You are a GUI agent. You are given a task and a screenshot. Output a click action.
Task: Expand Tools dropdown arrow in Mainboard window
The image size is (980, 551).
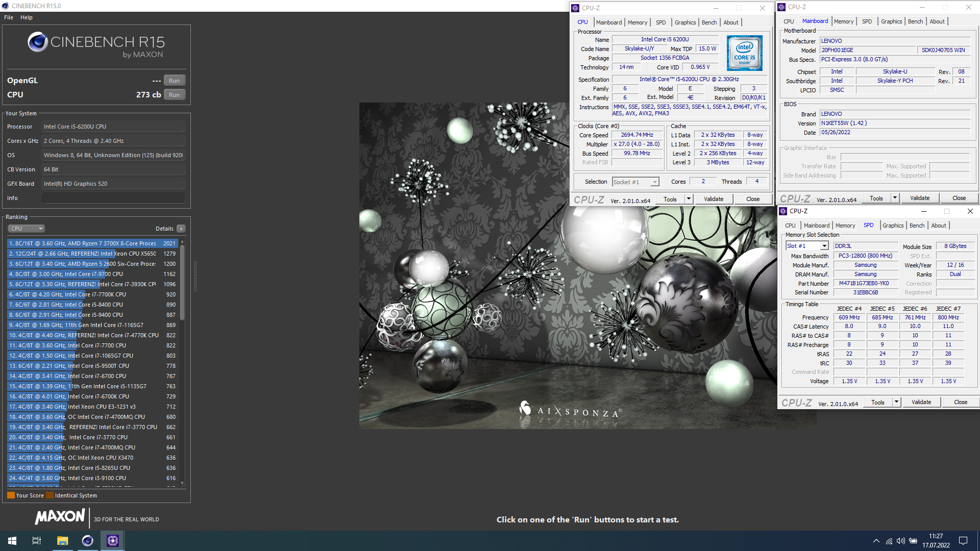(895, 198)
